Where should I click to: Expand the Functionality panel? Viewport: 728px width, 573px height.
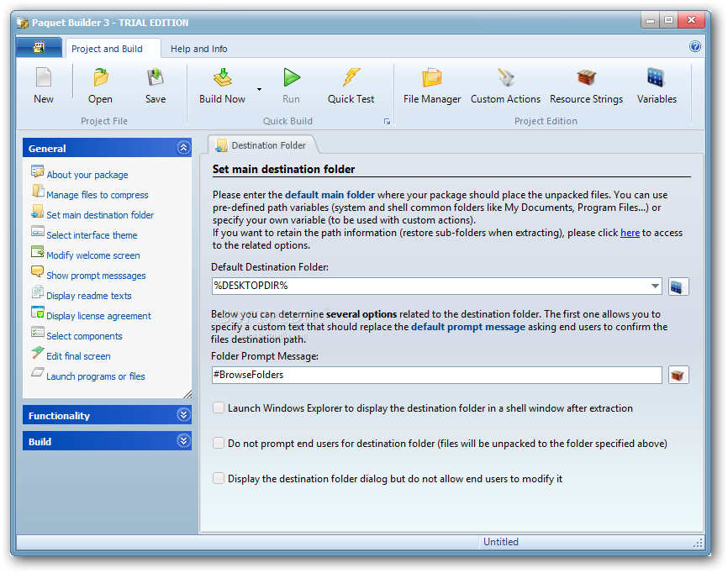[183, 415]
